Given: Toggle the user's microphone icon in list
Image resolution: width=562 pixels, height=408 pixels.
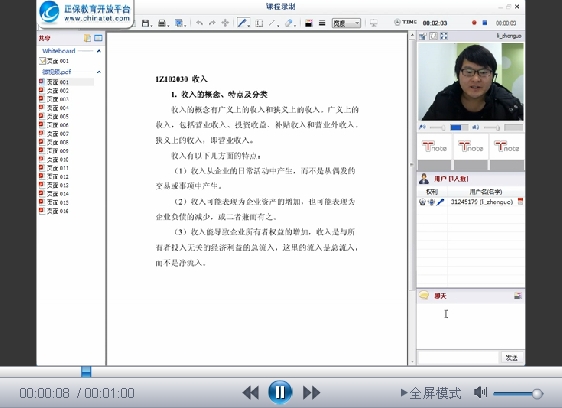Looking at the screenshot, I should click(440, 202).
